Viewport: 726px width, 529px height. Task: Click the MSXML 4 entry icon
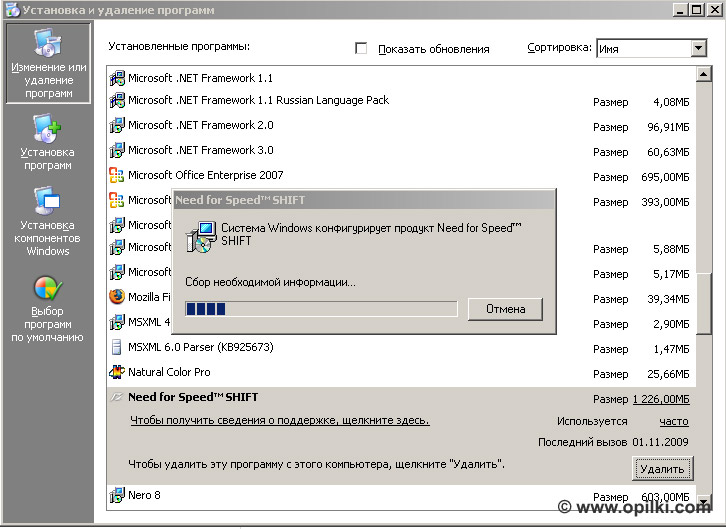(117, 322)
